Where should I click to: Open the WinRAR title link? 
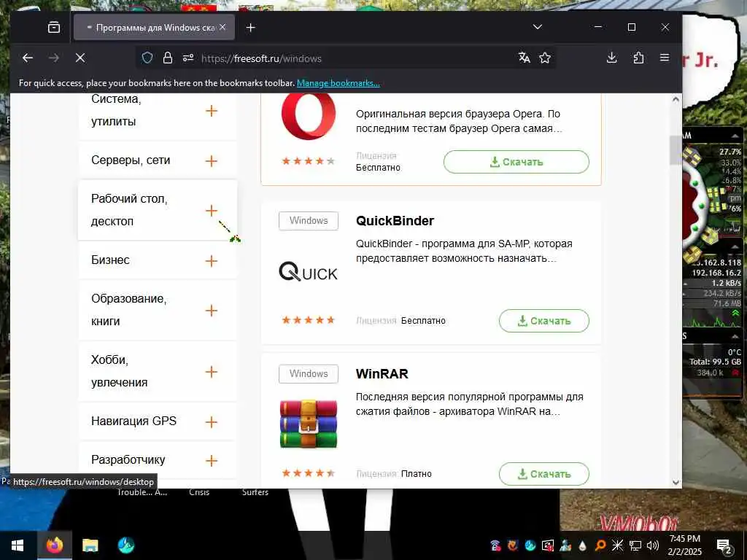[x=382, y=374]
